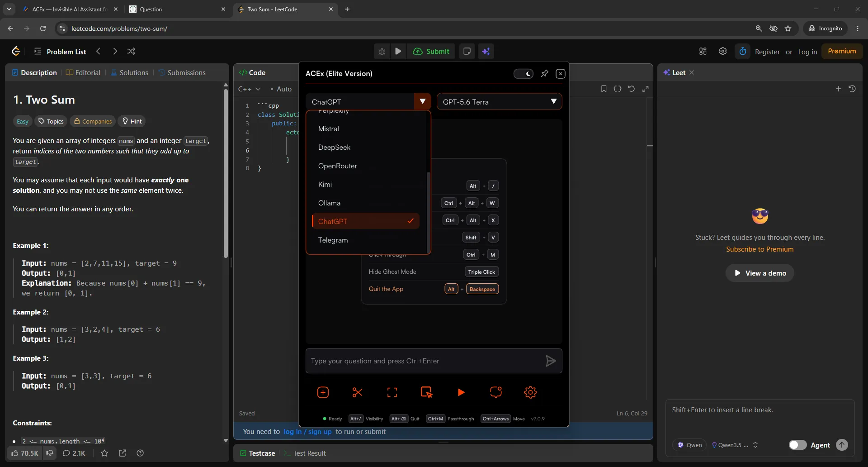Switch to the Editorial tab
Screen dimensions: 868x467
click(83, 72)
